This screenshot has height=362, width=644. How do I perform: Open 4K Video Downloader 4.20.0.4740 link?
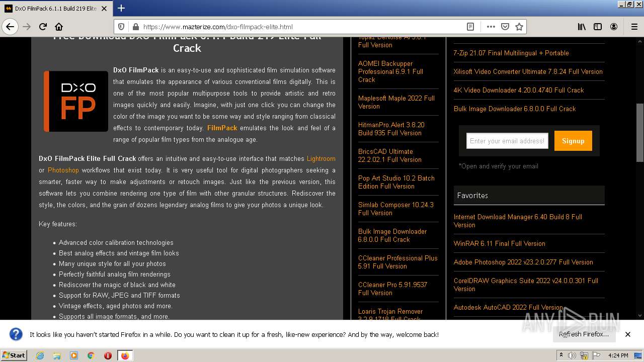click(519, 90)
